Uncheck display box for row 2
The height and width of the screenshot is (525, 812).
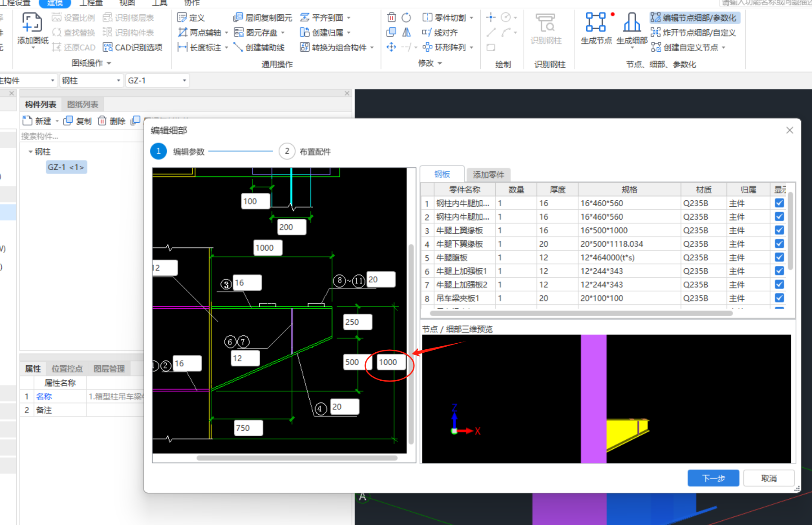point(779,216)
